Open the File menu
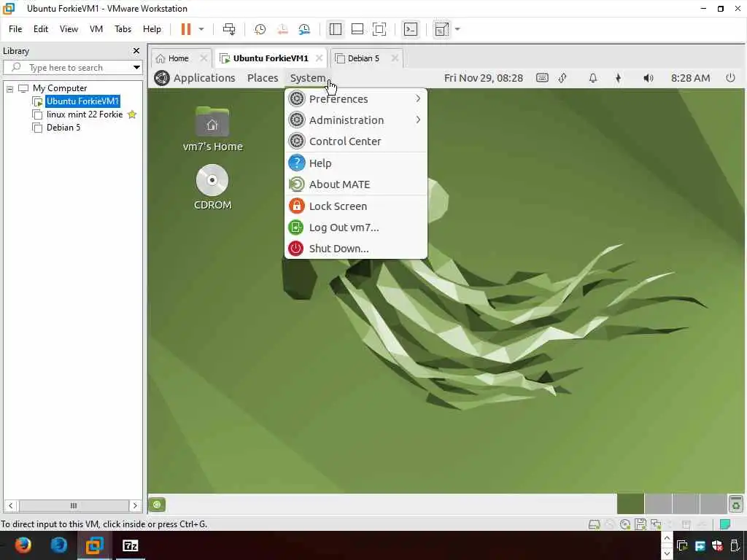The image size is (747, 560). click(x=15, y=29)
